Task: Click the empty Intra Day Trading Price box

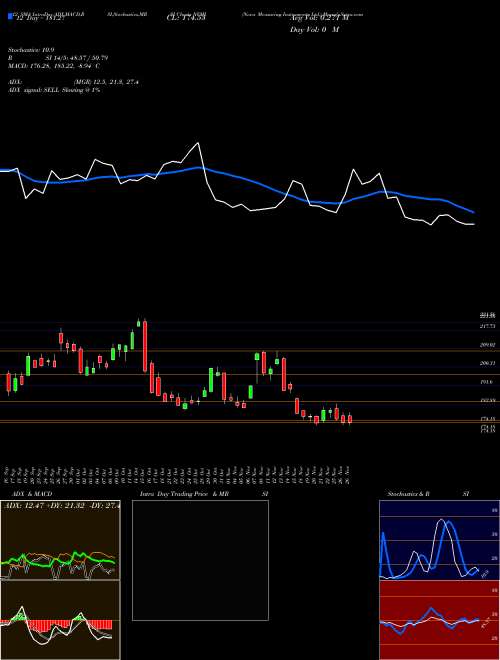Action: pos(200,560)
